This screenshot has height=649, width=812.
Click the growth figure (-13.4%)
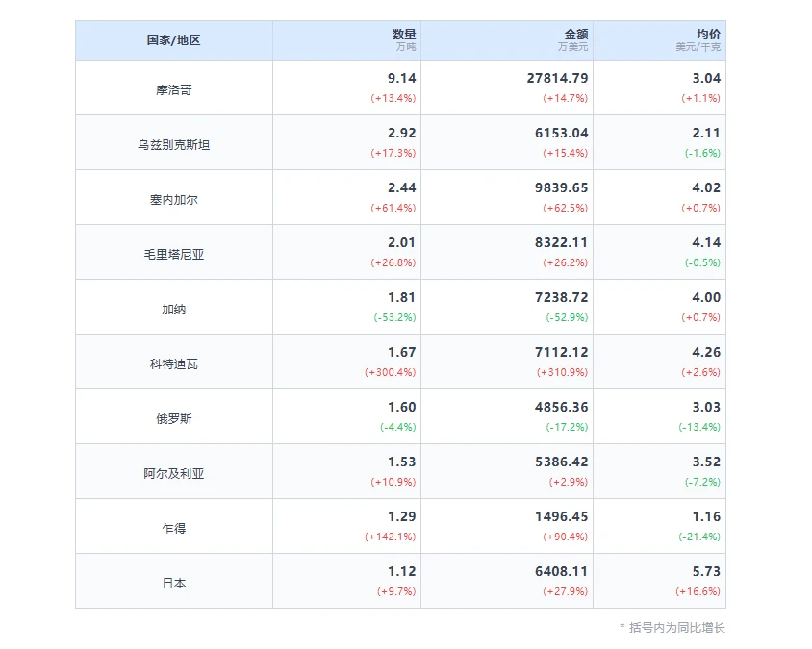pyautogui.click(x=699, y=428)
